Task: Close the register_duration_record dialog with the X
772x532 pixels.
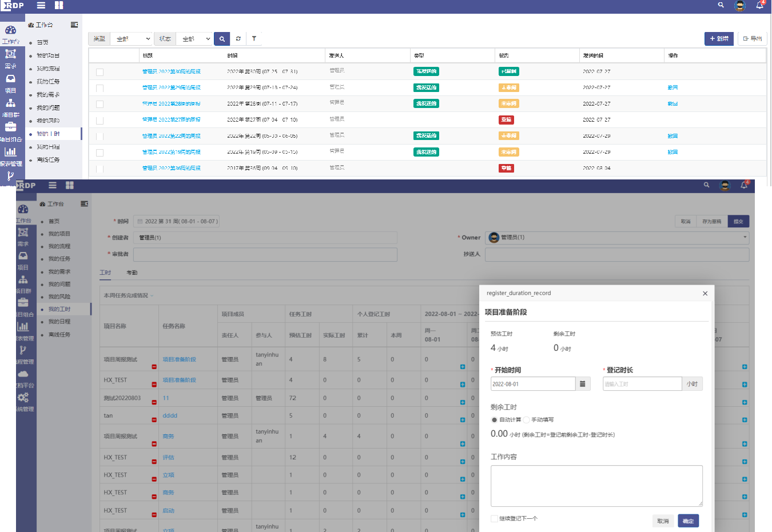Action: point(705,293)
